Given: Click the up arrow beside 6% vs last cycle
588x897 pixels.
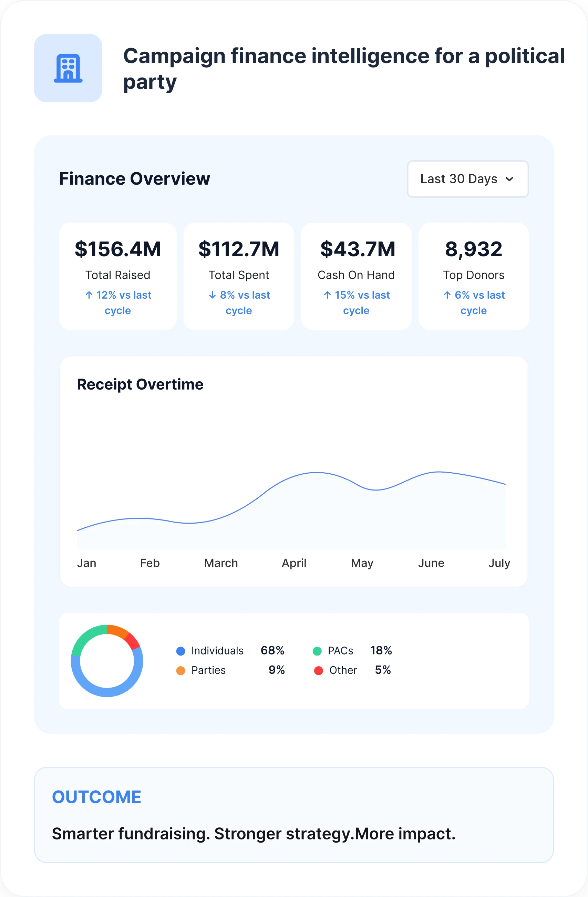Looking at the screenshot, I should coord(447,295).
